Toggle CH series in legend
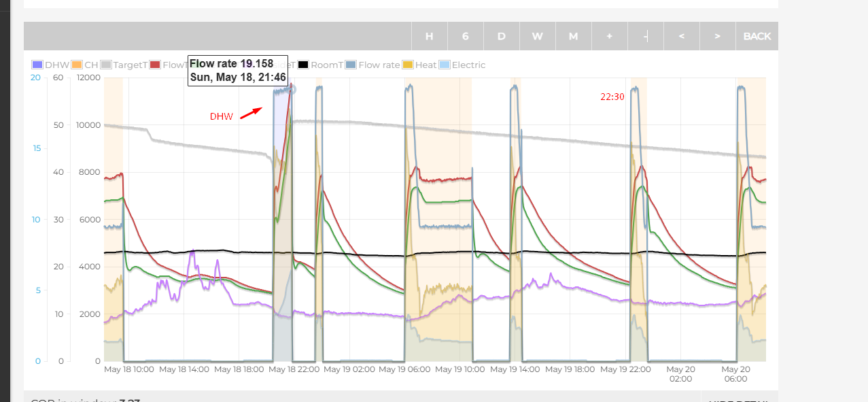868x402 pixels. pos(84,65)
